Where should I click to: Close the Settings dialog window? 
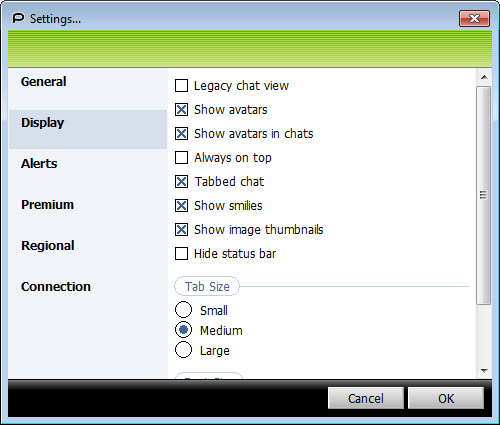click(474, 18)
